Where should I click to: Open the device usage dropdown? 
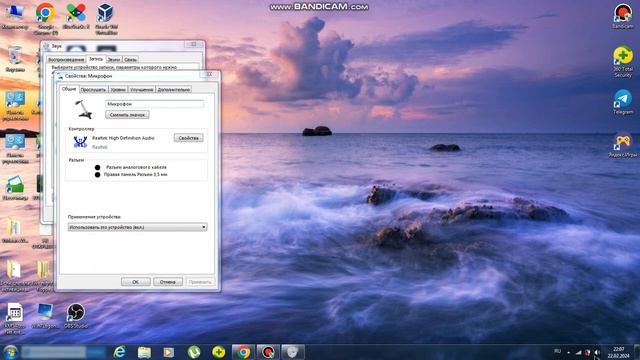pos(137,227)
